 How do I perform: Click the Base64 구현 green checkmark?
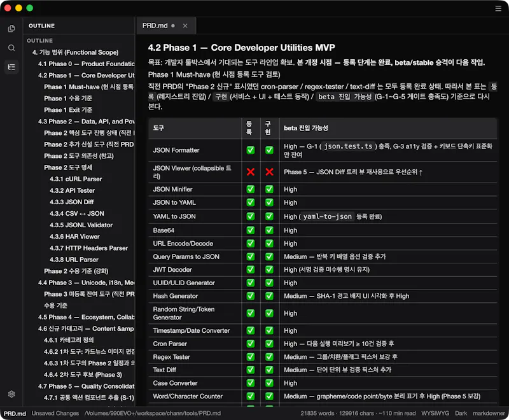[269, 230]
